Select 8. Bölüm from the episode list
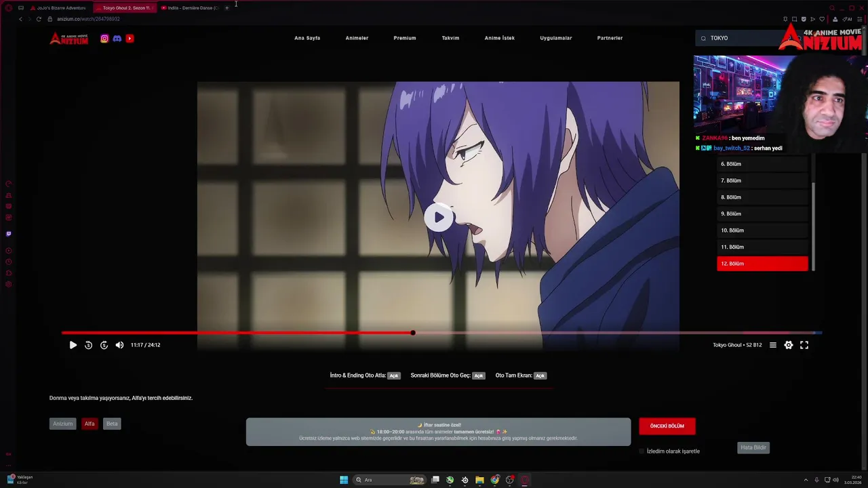Viewport: 868px width, 488px height. 762,197
